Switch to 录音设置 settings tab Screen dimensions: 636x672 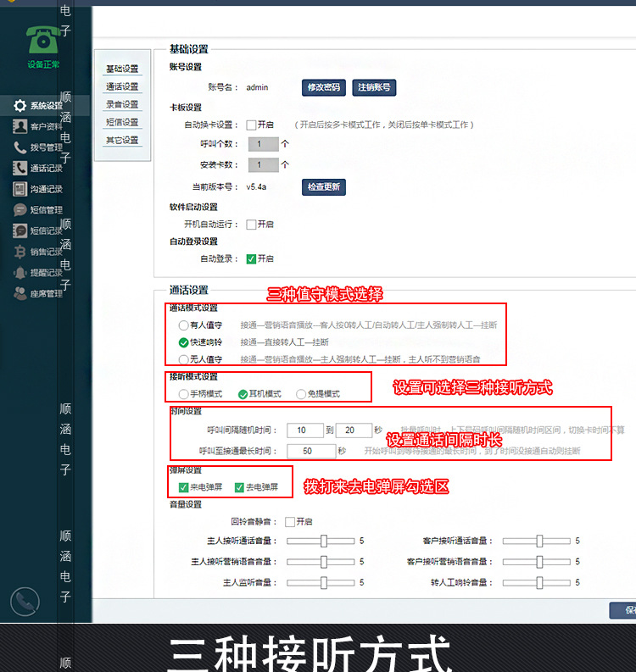coord(122,104)
